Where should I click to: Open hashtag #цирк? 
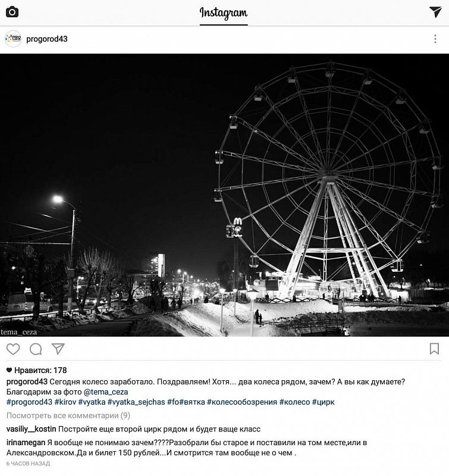(x=324, y=402)
